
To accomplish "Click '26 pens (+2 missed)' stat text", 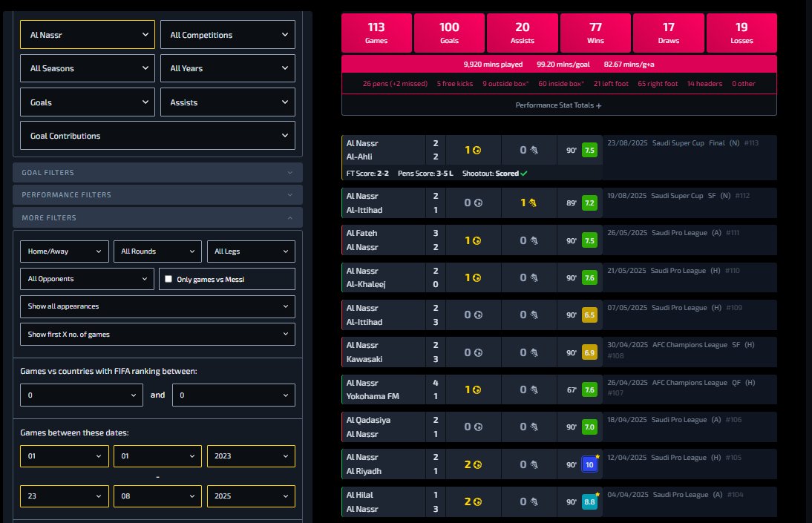I will [395, 83].
